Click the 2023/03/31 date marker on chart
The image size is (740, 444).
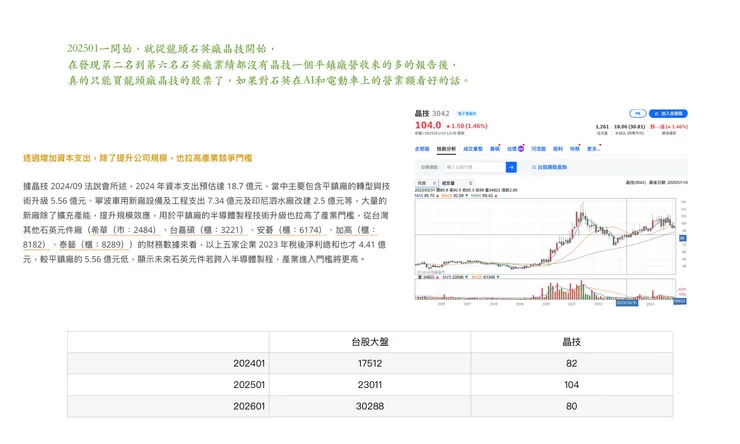click(x=627, y=302)
